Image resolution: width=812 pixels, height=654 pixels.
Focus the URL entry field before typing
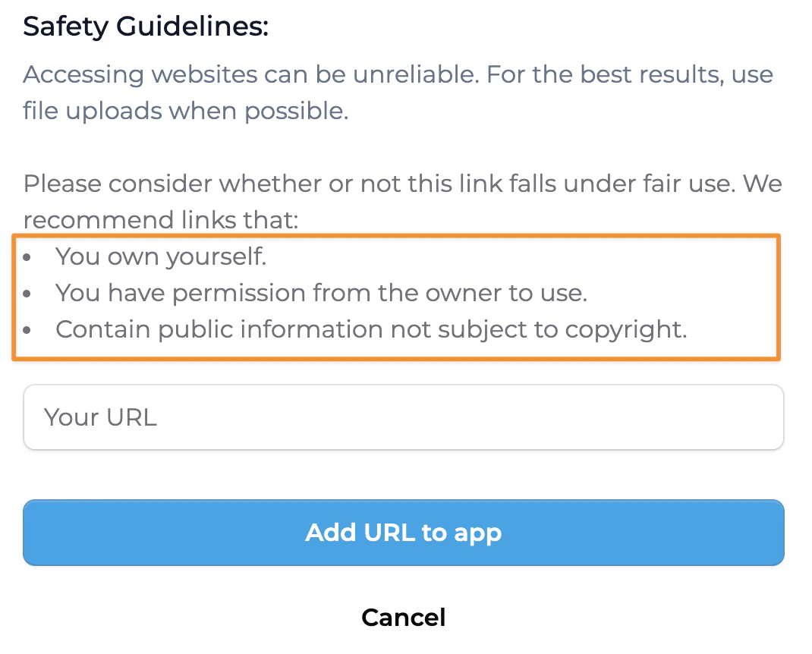click(403, 417)
